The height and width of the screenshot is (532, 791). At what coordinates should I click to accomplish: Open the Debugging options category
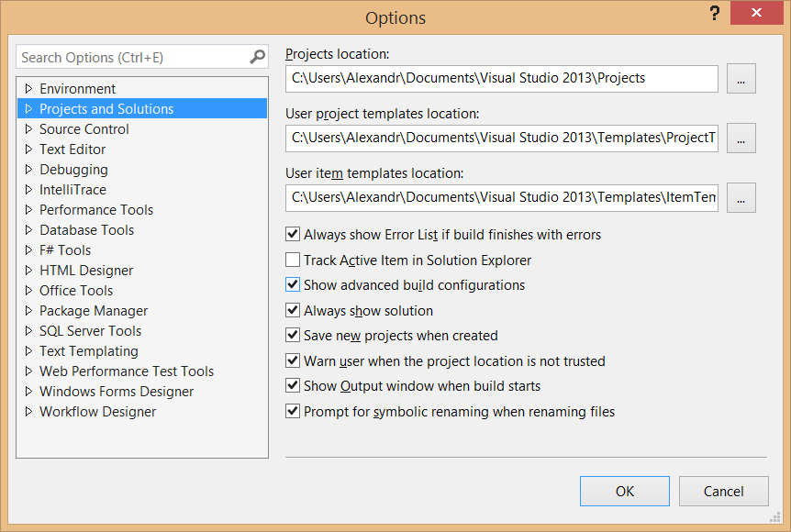point(73,170)
